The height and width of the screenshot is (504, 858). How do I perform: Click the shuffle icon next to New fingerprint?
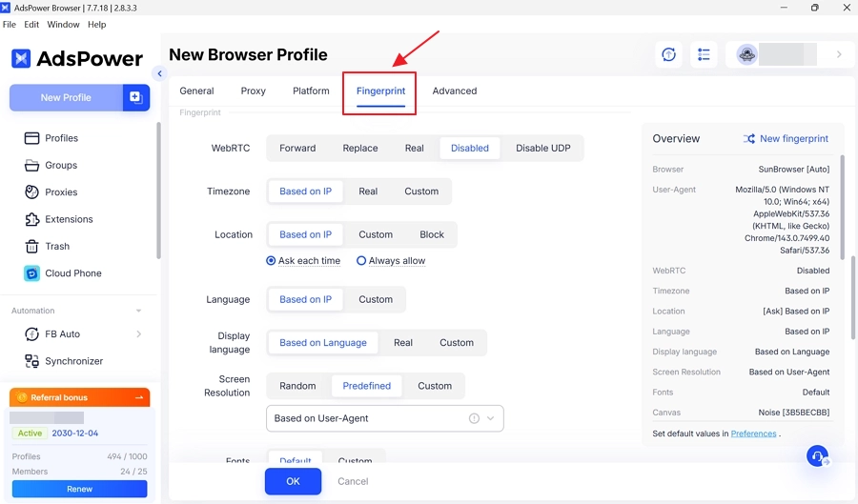pyautogui.click(x=748, y=139)
